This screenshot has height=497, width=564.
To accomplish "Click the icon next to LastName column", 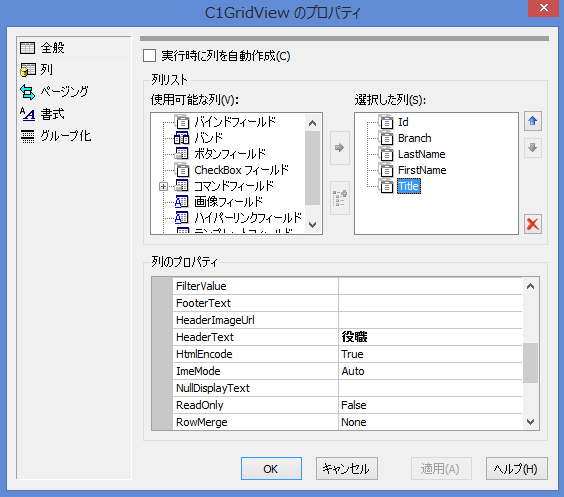I will pos(386,154).
